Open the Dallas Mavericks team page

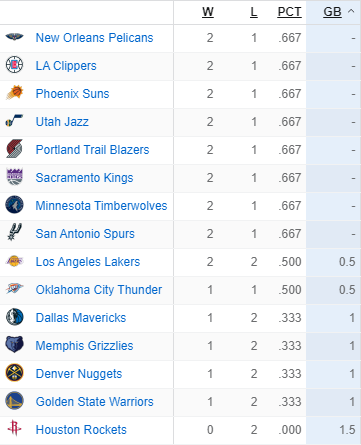pos(81,318)
